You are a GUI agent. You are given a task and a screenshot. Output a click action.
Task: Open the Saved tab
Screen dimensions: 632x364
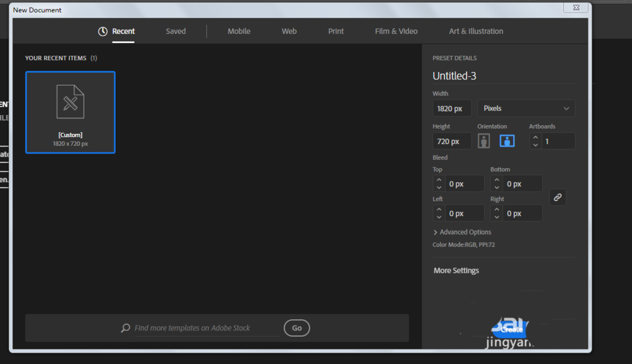[x=176, y=31]
